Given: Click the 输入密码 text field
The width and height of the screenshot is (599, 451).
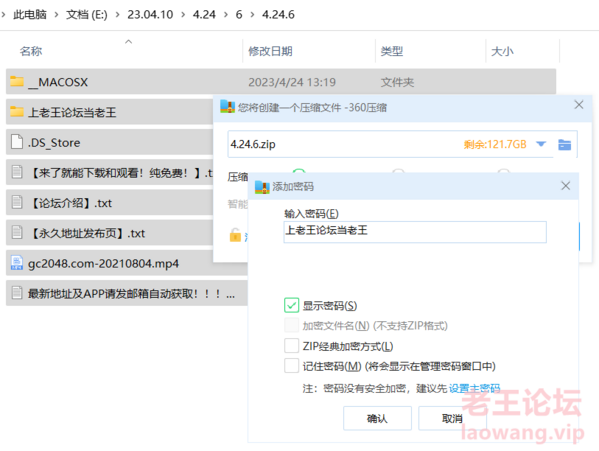Looking at the screenshot, I should pyautogui.click(x=415, y=232).
